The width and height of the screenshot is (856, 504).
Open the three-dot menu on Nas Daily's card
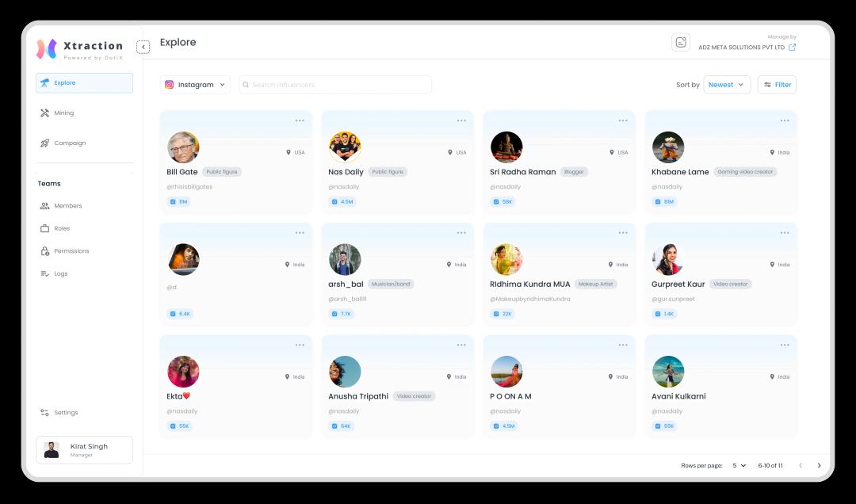click(x=461, y=120)
